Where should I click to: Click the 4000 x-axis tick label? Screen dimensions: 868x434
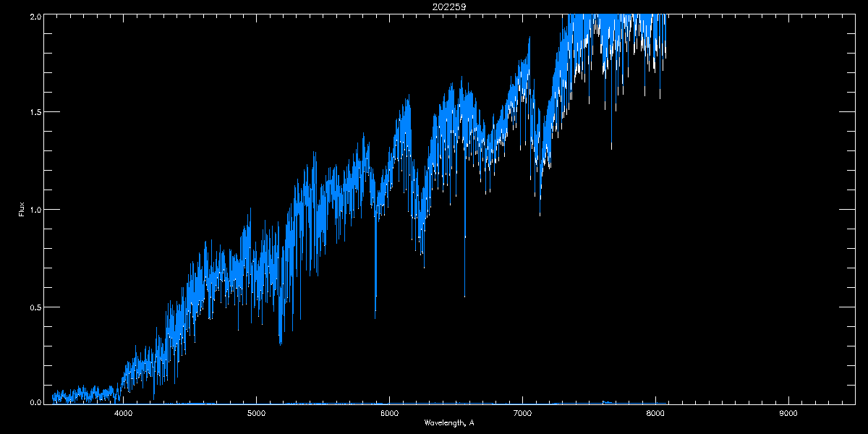coord(124,414)
